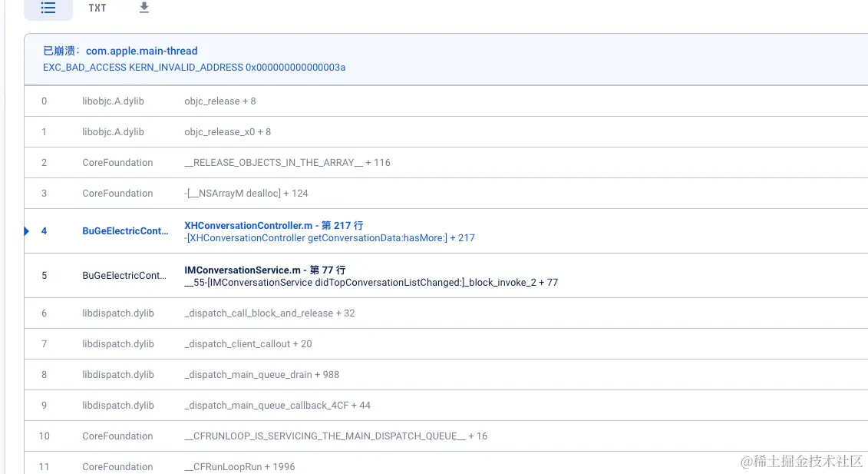Viewport: 868px width, 474px height.
Task: Click libobjc.A.dylib in frame 0
Action: coord(113,101)
